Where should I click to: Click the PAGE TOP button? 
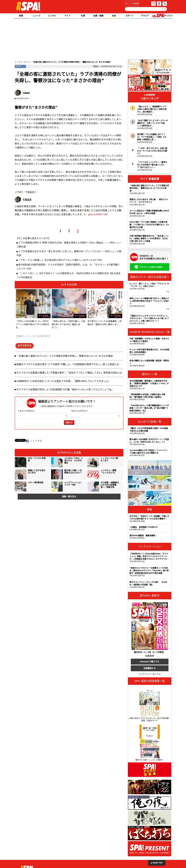(157, 863)
